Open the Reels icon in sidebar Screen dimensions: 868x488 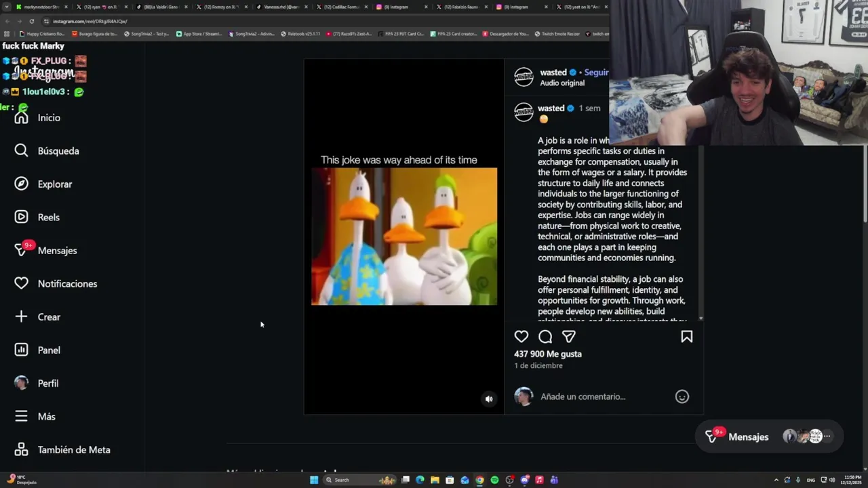(22, 217)
